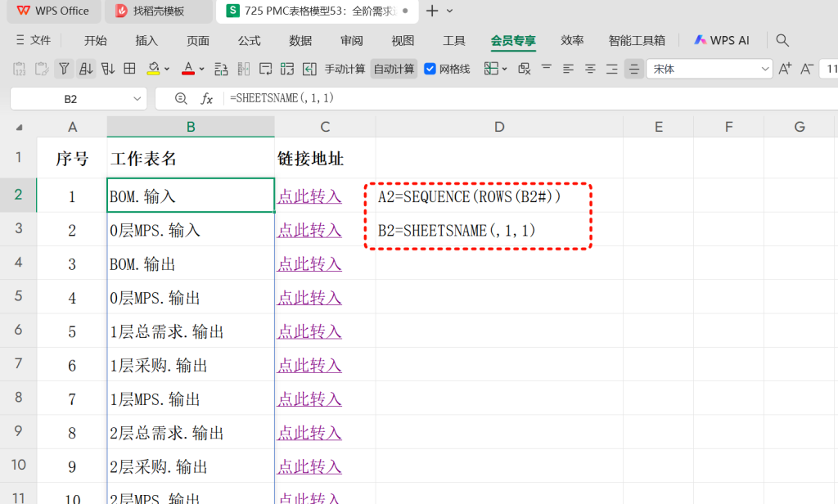838x504 pixels.
Task: Switch to the 找稻壳模板 tab
Action: pos(158,11)
